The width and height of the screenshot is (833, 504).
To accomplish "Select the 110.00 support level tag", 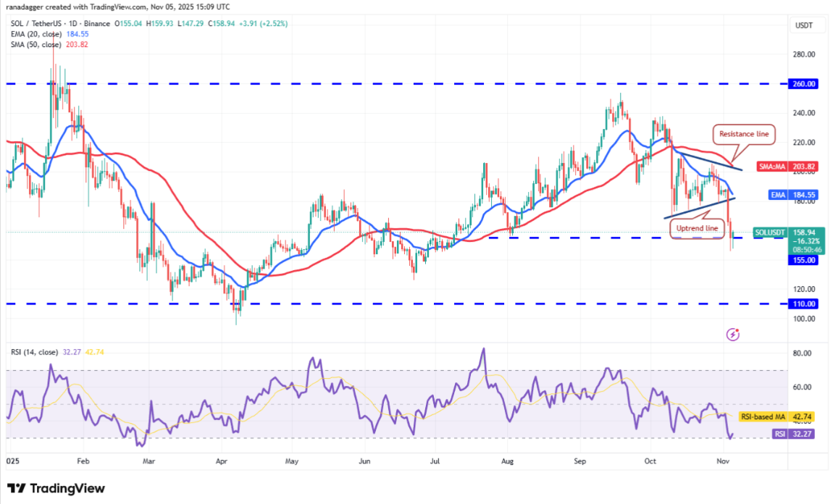I will 804,304.
